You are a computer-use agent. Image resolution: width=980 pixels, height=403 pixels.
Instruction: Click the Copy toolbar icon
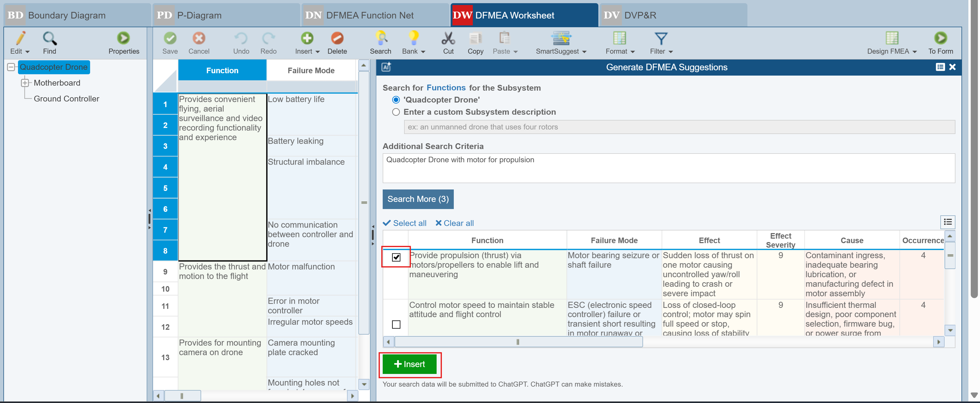coord(475,38)
